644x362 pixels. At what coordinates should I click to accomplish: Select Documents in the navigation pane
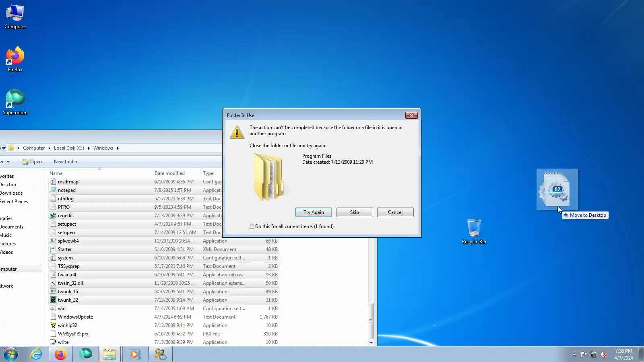click(12, 227)
